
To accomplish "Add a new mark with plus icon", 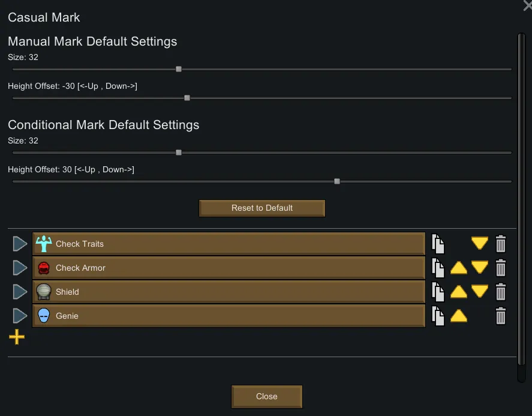I will 17,337.
